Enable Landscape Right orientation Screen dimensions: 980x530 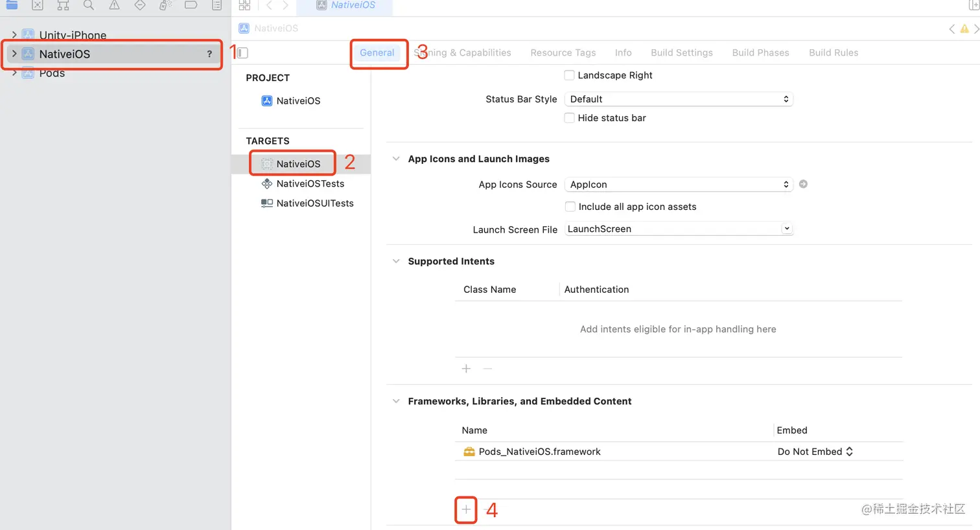[x=569, y=75]
